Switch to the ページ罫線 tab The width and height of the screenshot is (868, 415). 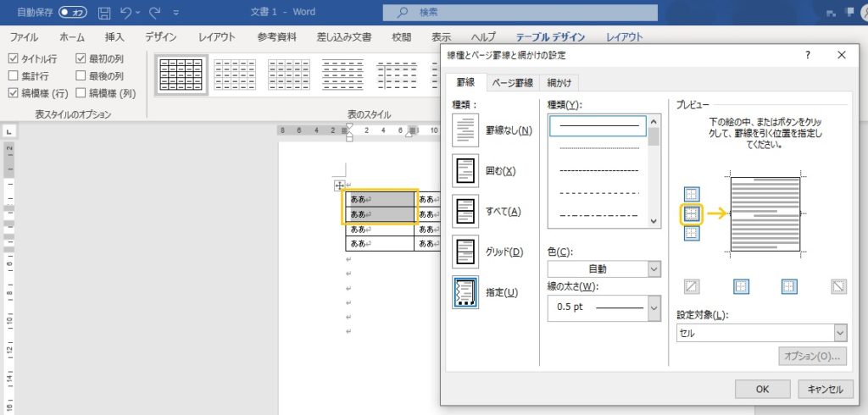pyautogui.click(x=513, y=82)
